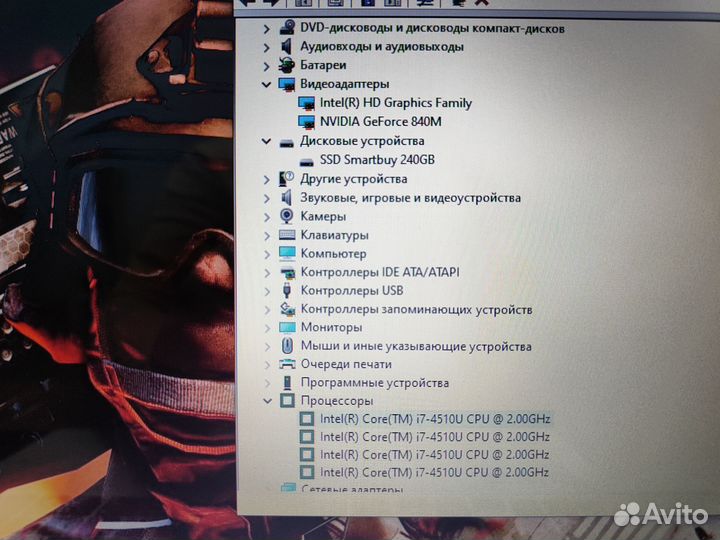The image size is (720, 540).
Task: Expand the Контроллеры USB chevron
Action: [x=267, y=291]
